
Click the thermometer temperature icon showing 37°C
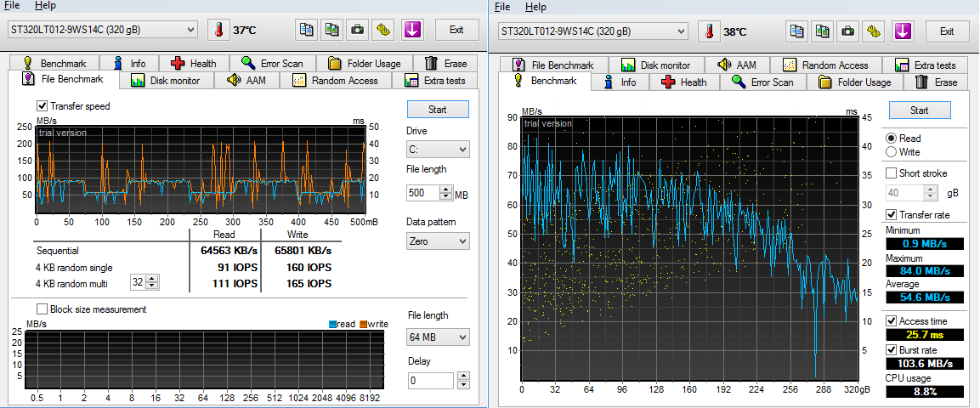tap(218, 30)
